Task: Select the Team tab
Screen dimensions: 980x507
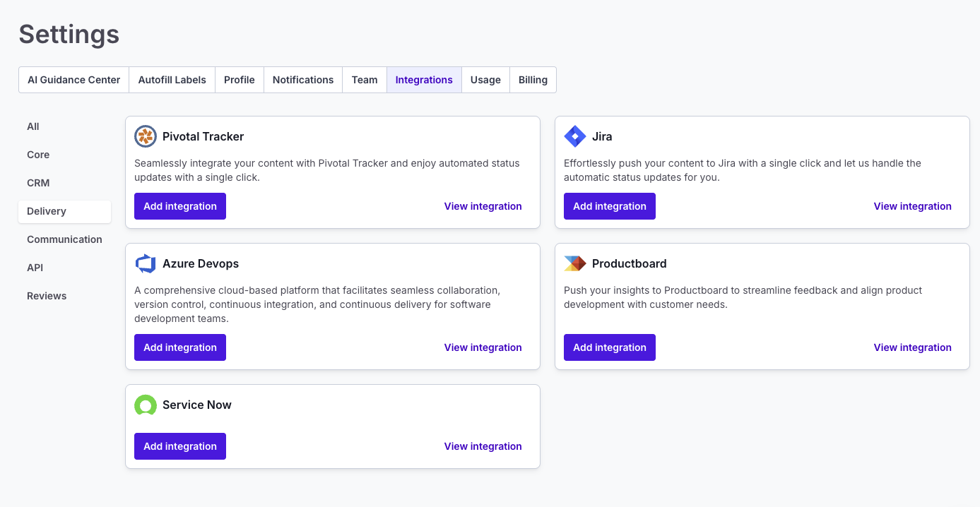Action: 365,80
